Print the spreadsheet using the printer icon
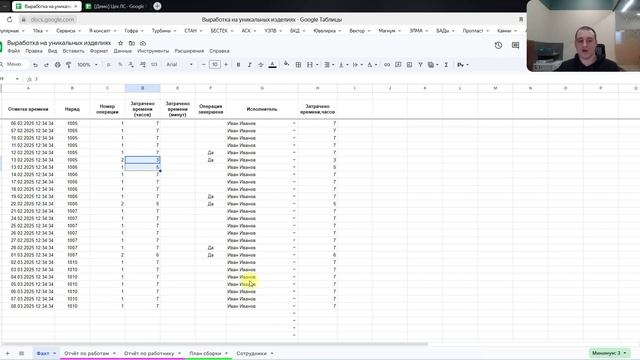The height and width of the screenshot is (360, 640). coord(58,65)
